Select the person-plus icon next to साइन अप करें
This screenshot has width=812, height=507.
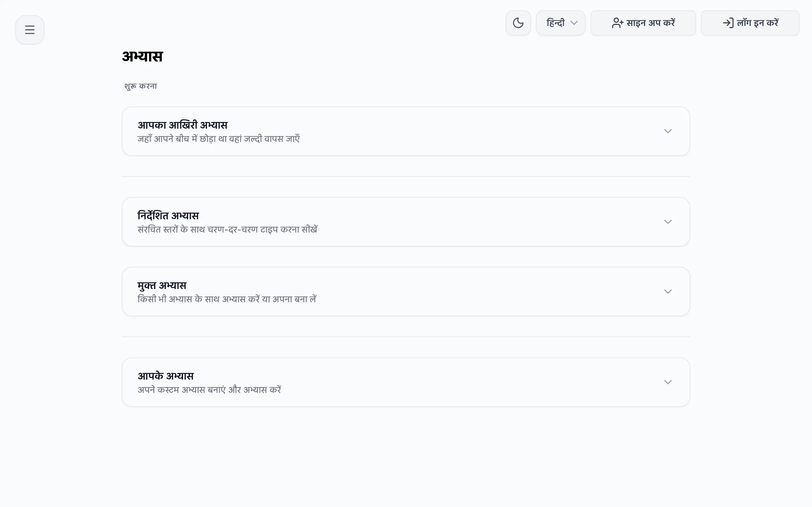[x=617, y=23]
